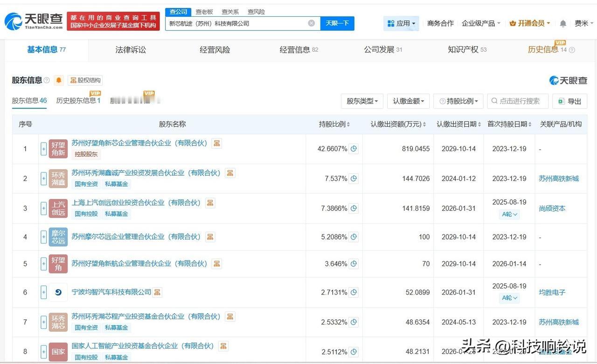The width and height of the screenshot is (597, 364).
Task: Sort by 认缴出资额(万元) column header
Action: pos(398,124)
